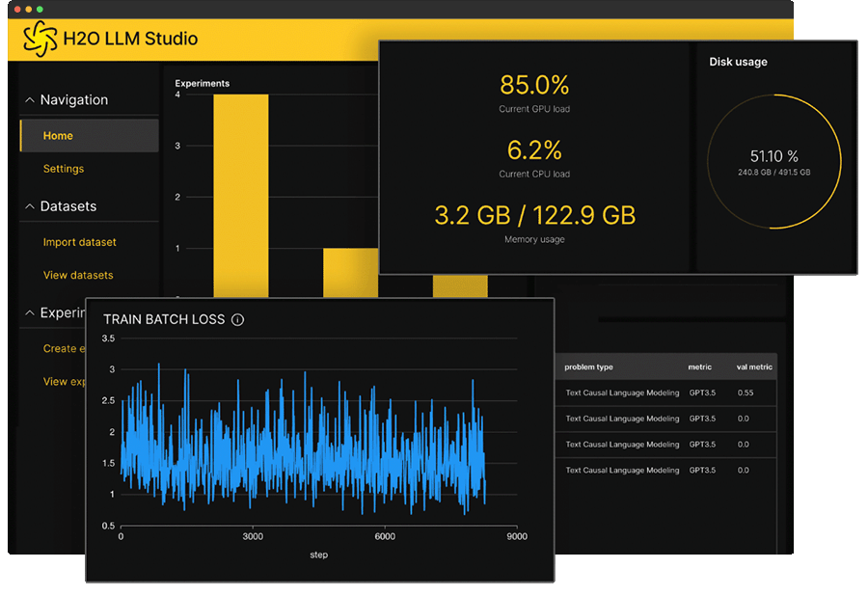Click the yellow minimize window button

[28, 9]
